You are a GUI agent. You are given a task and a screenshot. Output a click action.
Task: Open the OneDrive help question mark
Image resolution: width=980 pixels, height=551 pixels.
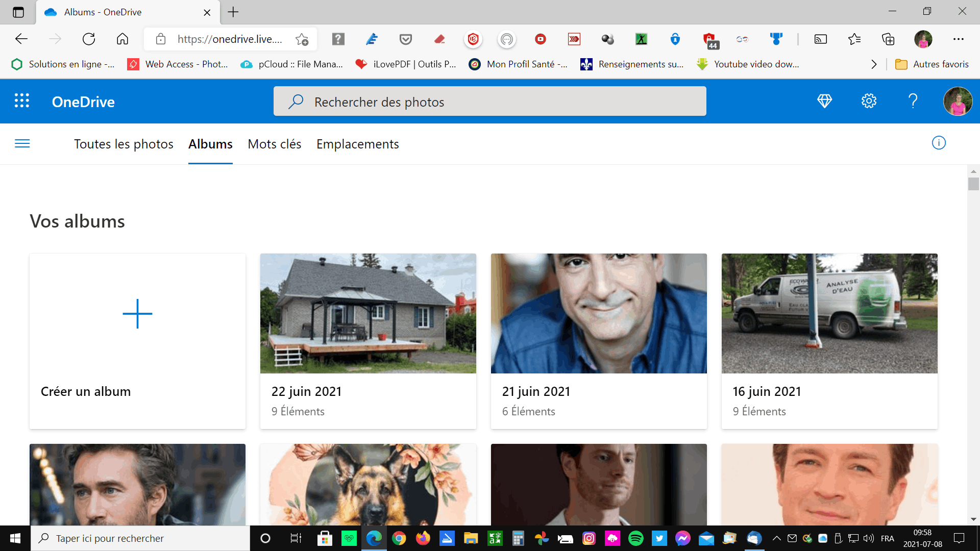(x=913, y=101)
